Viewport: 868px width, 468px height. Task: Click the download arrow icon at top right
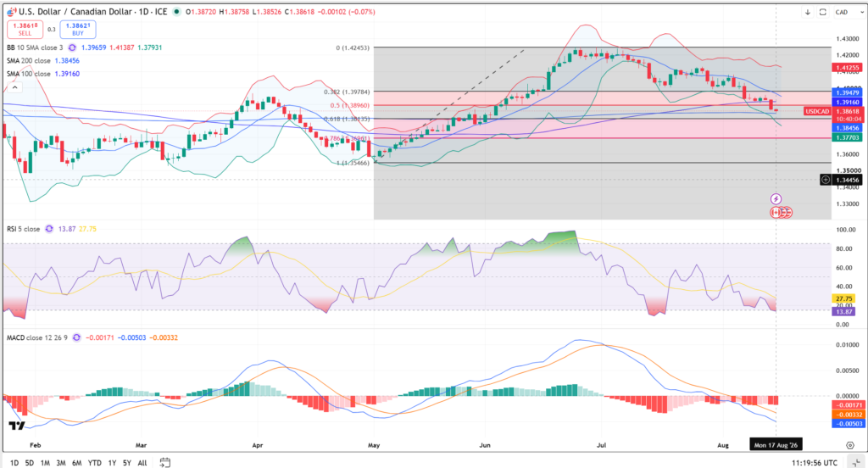[808, 12]
